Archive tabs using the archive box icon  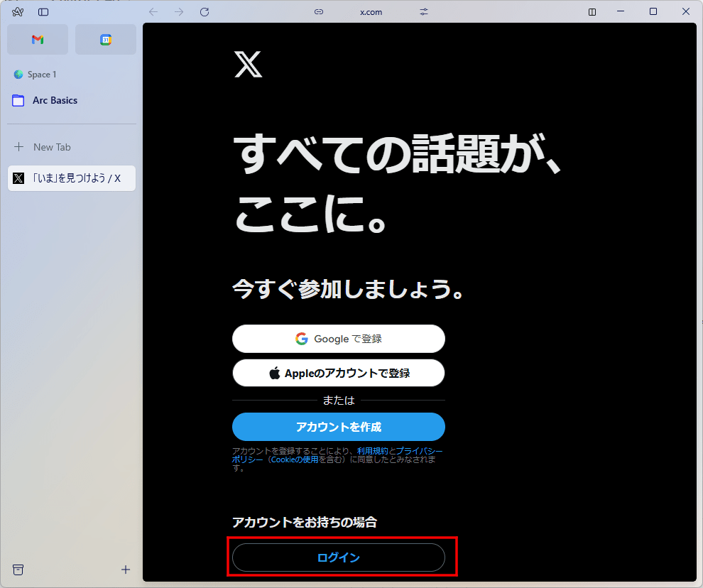point(18,570)
